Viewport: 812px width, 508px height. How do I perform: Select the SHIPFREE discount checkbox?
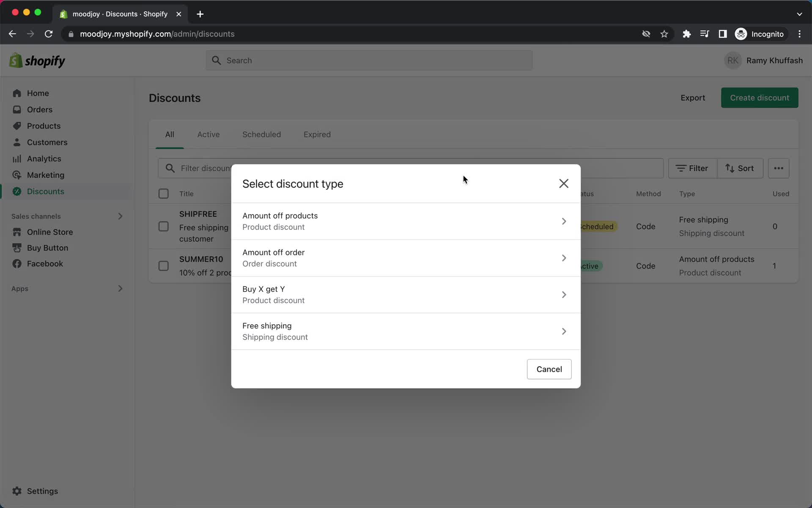(164, 226)
